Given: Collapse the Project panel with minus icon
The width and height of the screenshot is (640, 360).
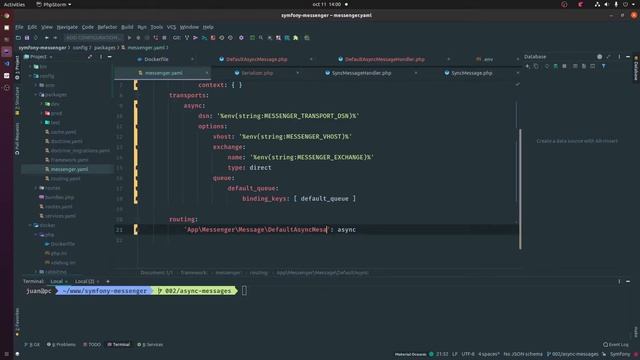Looking at the screenshot, I should [x=109, y=57].
